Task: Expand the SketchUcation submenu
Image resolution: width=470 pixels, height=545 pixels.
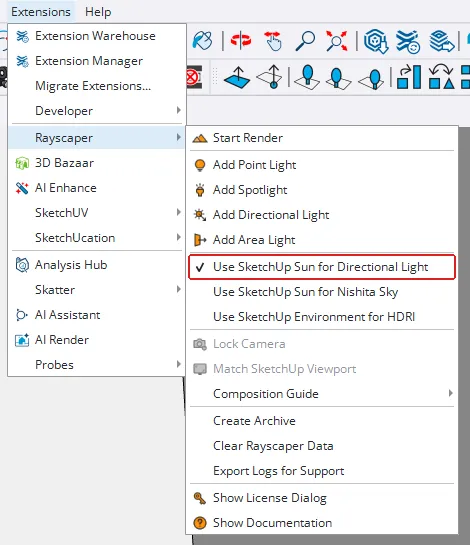Action: click(x=97, y=238)
